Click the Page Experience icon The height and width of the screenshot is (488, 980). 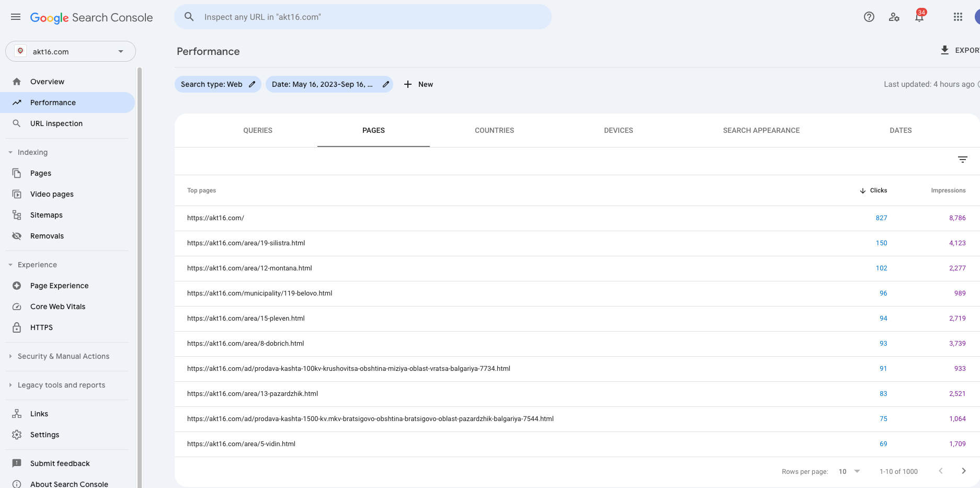coord(17,286)
